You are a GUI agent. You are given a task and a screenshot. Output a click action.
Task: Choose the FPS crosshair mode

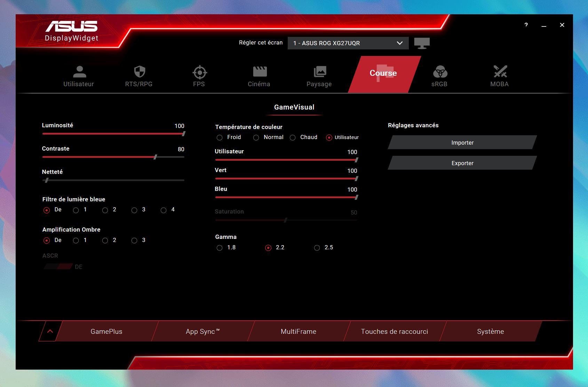click(x=200, y=72)
